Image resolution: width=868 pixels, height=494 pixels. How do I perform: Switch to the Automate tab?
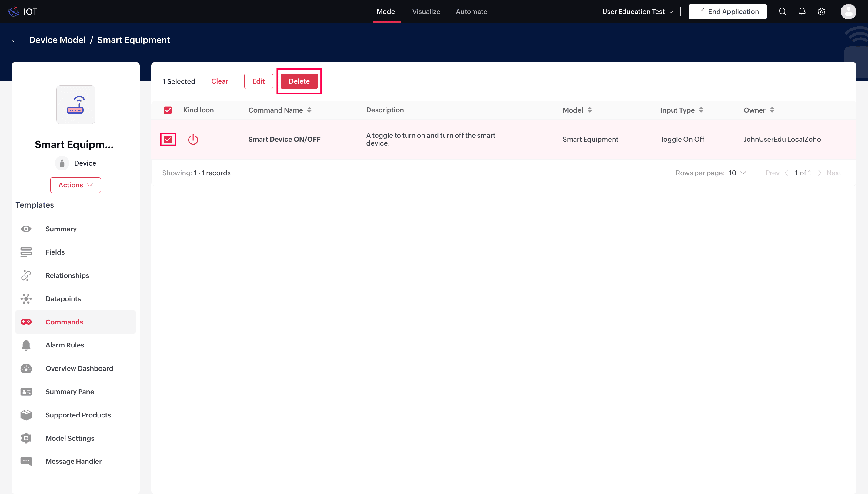coord(471,12)
